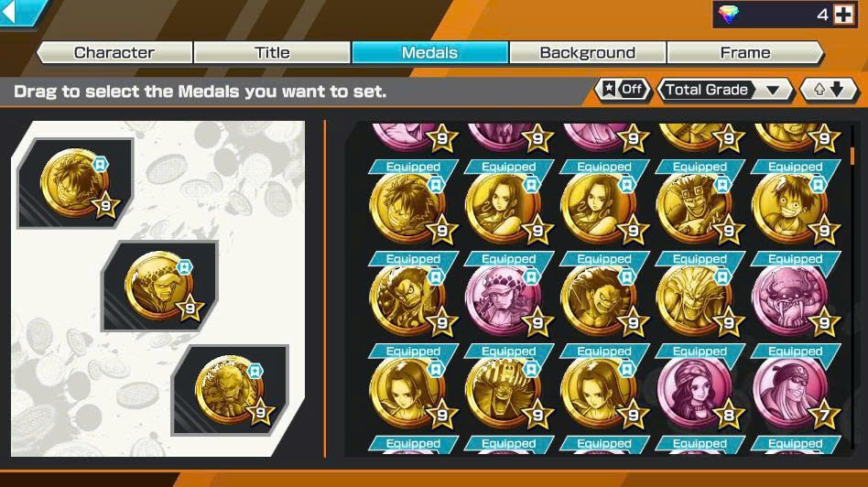Toggle ascending/descending sort order arrows
Image resolution: width=868 pixels, height=487 pixels.
point(829,89)
